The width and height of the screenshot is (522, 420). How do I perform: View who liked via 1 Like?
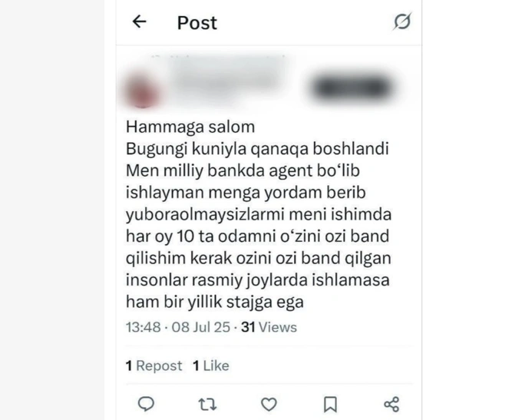(211, 365)
